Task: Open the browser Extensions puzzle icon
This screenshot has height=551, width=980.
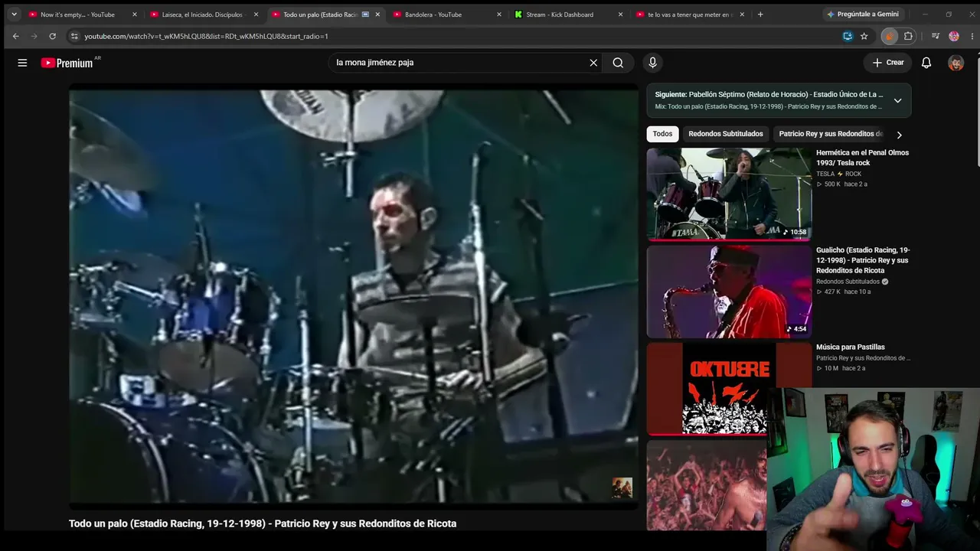Action: [x=909, y=36]
